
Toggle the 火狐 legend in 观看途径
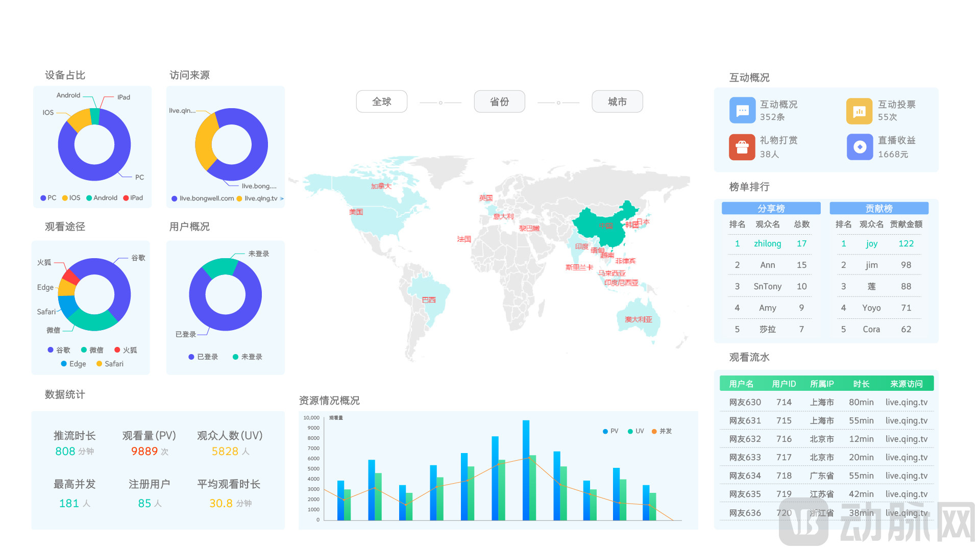click(126, 350)
